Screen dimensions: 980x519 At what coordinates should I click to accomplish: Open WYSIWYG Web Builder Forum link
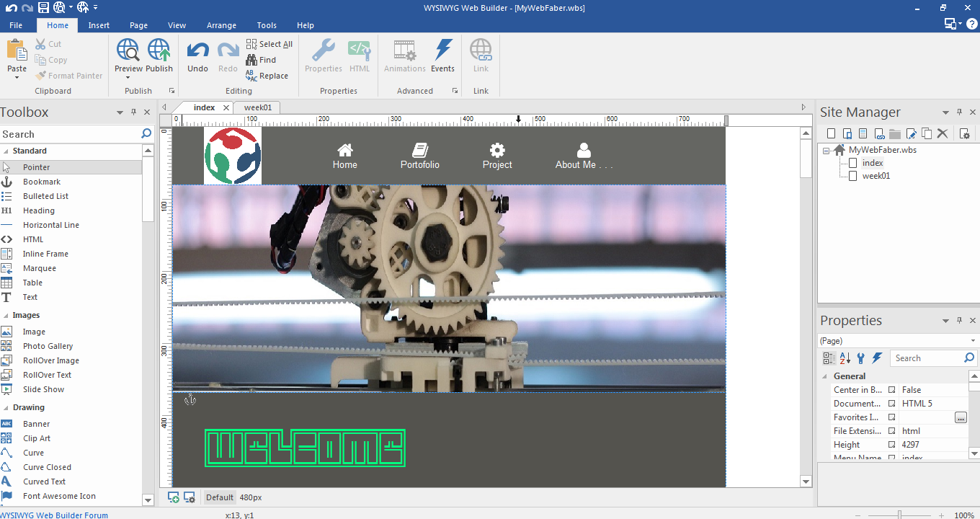54,515
